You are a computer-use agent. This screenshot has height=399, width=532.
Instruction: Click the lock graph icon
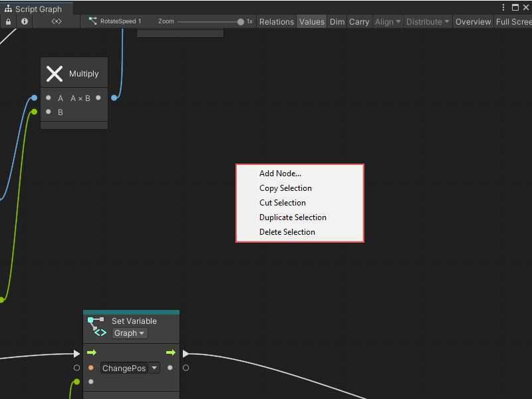[x=8, y=21]
